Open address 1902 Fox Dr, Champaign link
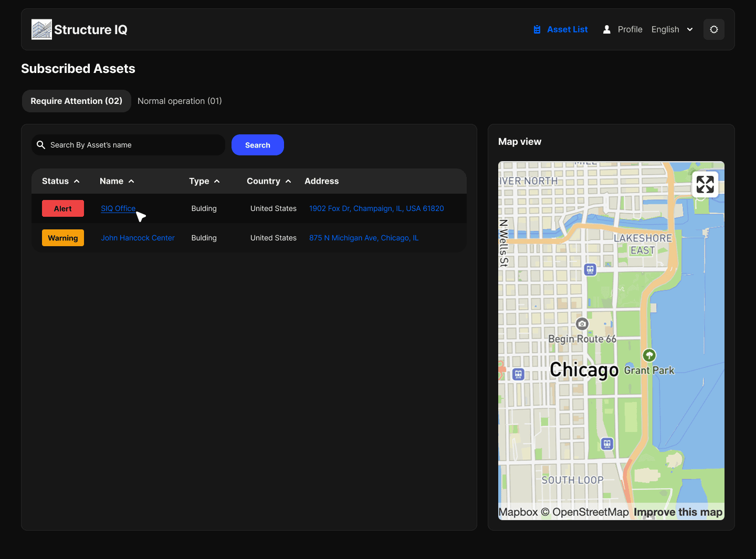 [x=376, y=208]
